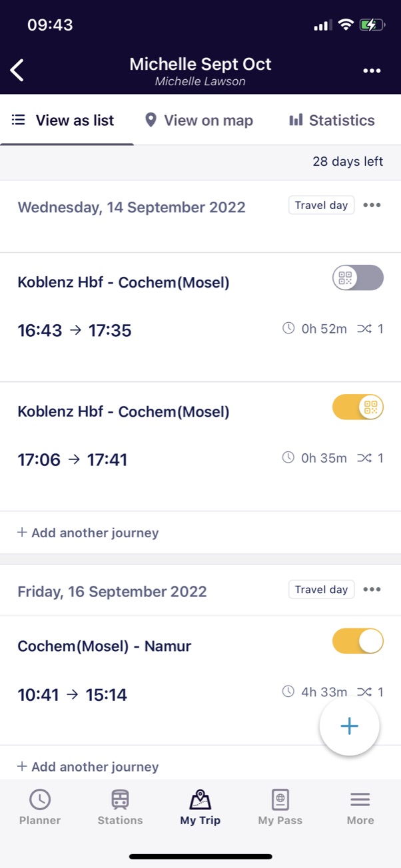Expand the 10:41 to 15:14 journey details
Viewport: 401px width, 868px height.
coord(133,695)
